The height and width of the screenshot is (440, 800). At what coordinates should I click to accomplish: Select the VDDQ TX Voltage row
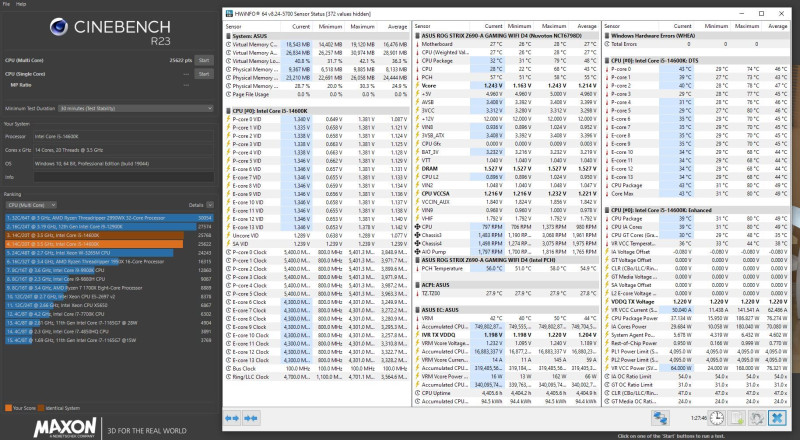[x=696, y=302]
